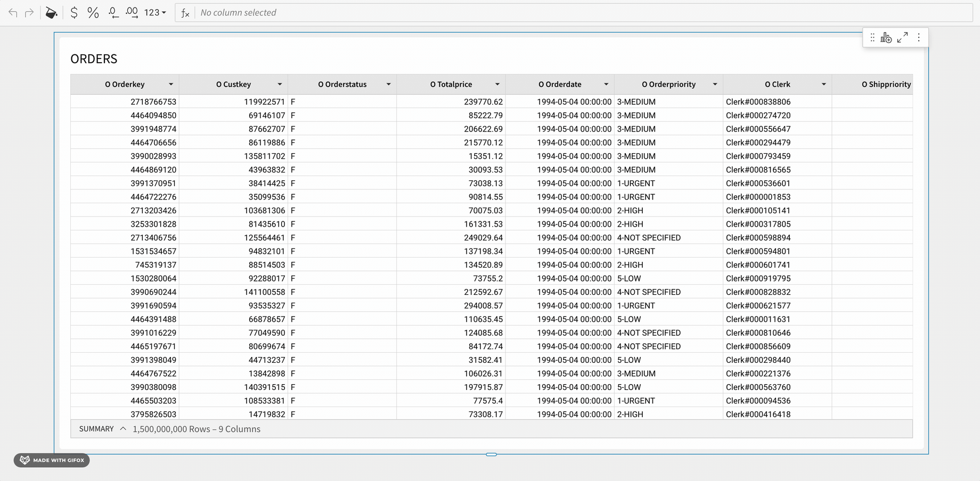Increase decimal places
Screen dimensions: 980x481
coord(132,13)
